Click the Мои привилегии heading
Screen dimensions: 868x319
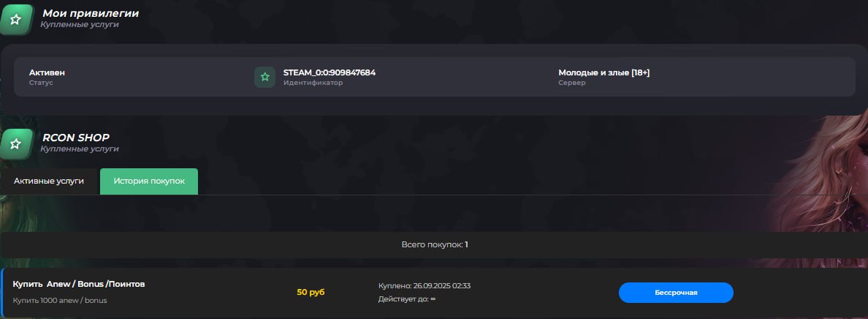(90, 13)
